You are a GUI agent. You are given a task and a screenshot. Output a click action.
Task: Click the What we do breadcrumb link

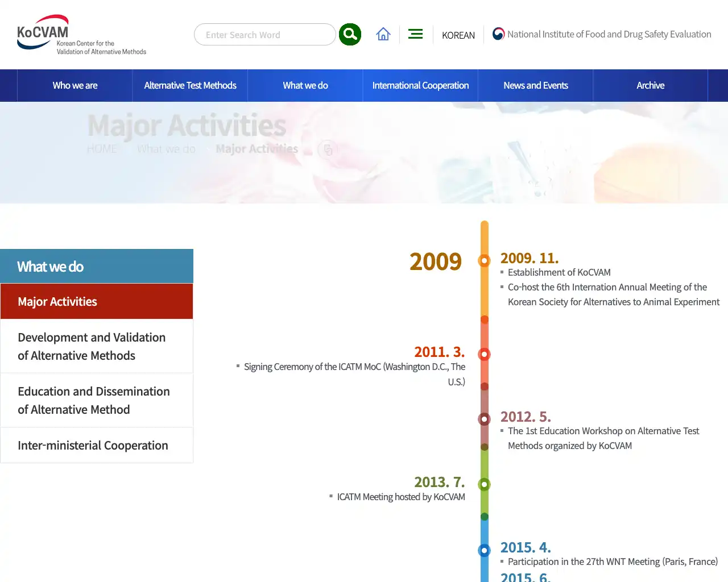pyautogui.click(x=166, y=149)
